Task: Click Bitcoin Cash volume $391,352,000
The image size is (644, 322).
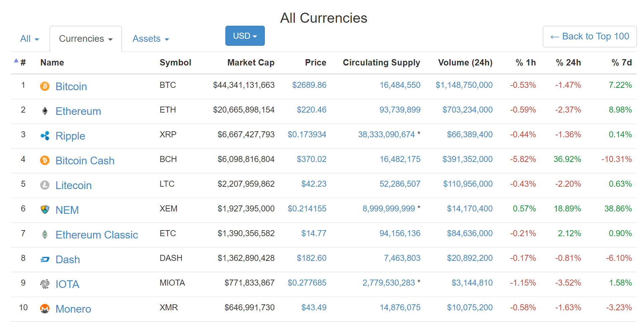Action: coord(467,159)
